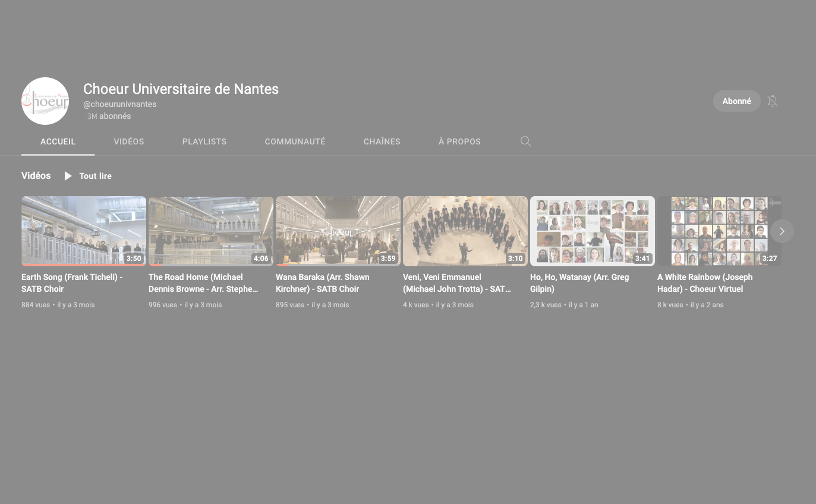Click the 4 k vues view count
This screenshot has width=816, height=504.
[416, 305]
